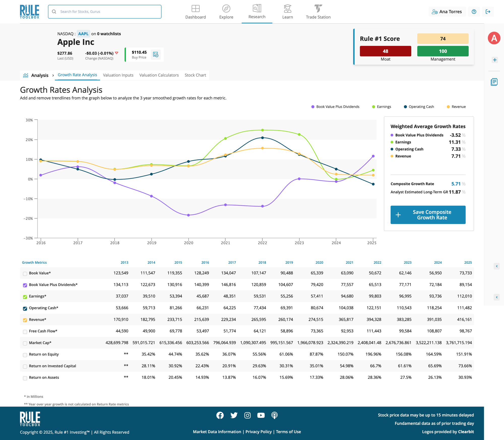The height and width of the screenshot is (440, 504).
Task: Expand the upper sidebar collapse chevron
Action: tap(496, 266)
